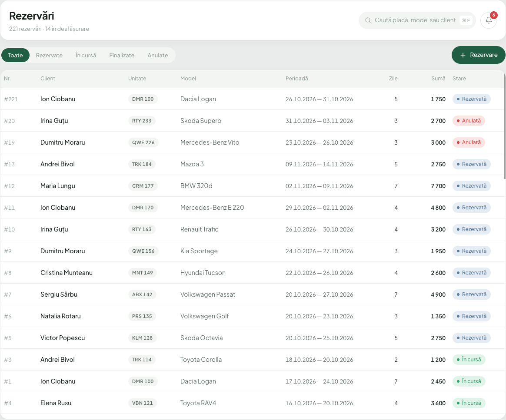The width and height of the screenshot is (506, 420).
Task: Switch to the Rezervate tab
Action: pos(49,55)
